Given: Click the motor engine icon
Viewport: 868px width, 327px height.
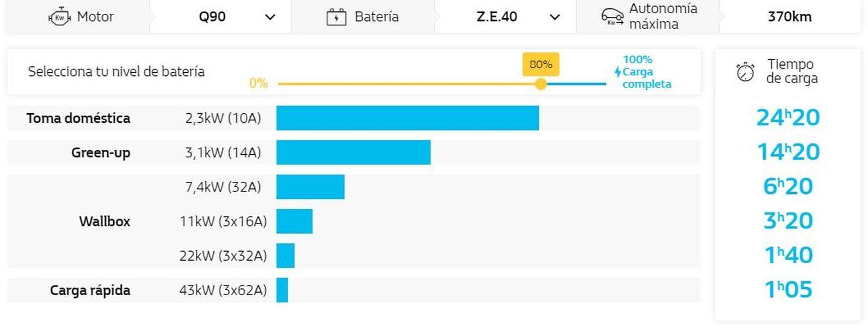Looking at the screenshot, I should tap(60, 17).
